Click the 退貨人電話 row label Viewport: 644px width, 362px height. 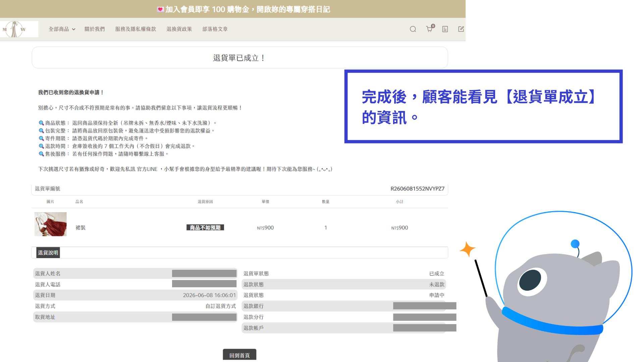pos(48,284)
